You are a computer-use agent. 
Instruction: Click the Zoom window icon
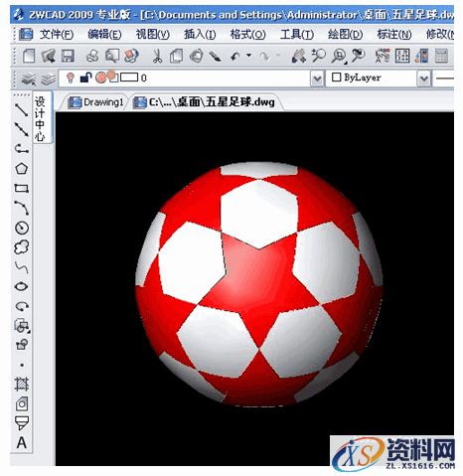pyautogui.click(x=339, y=56)
